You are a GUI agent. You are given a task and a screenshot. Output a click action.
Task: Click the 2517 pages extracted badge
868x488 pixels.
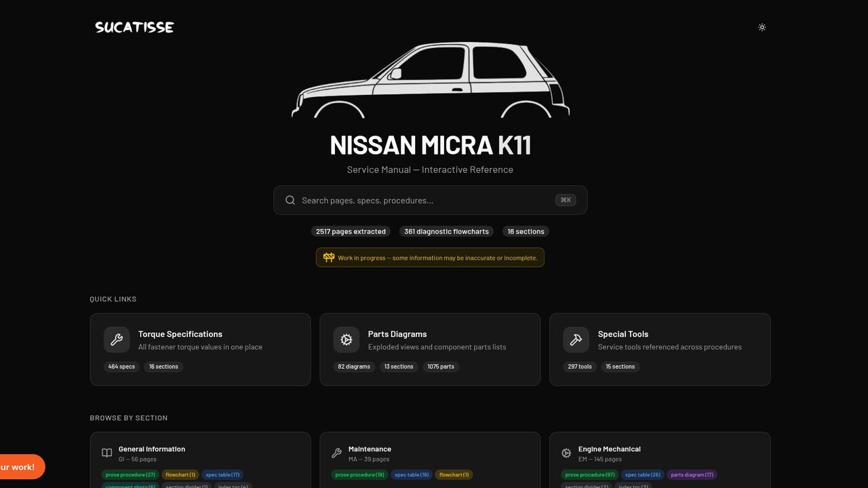click(351, 231)
